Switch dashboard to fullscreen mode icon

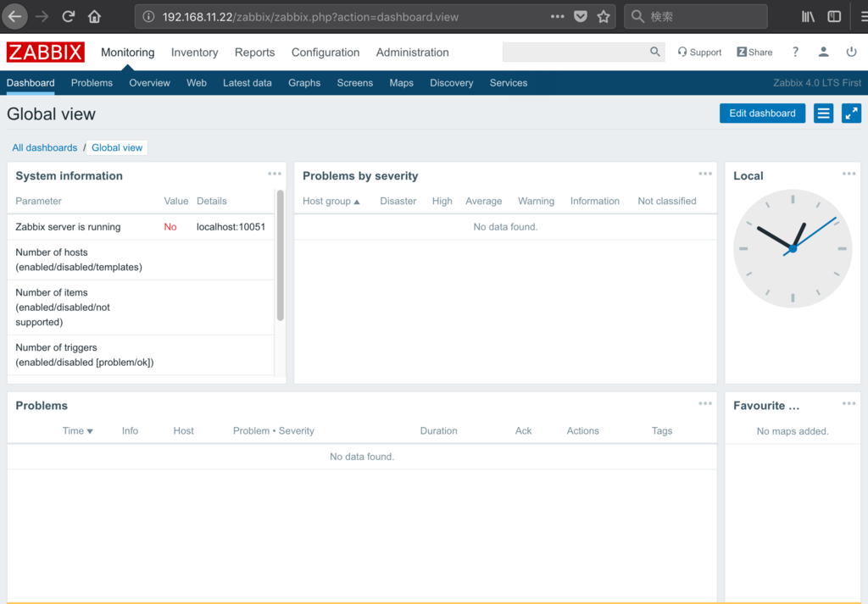(851, 114)
